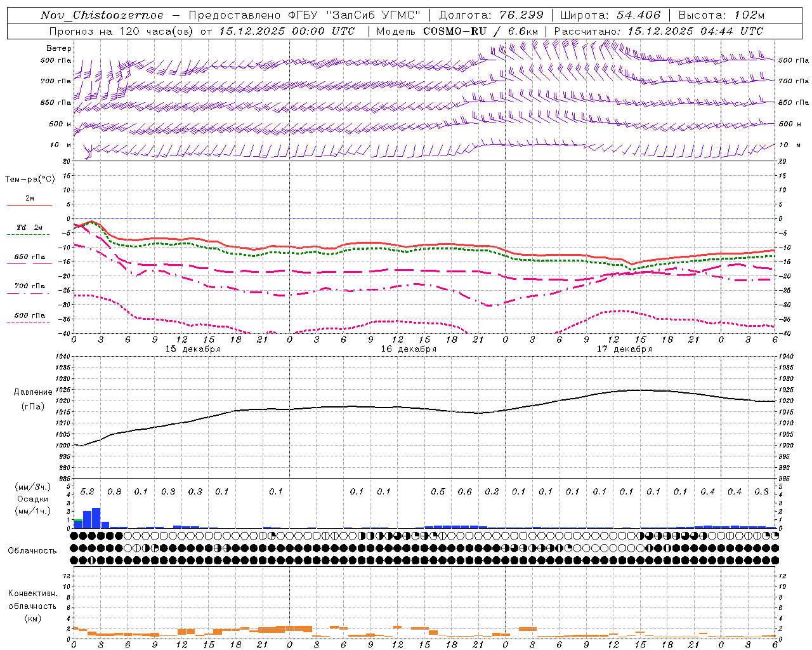Click the (мм/3ч.) unit label
Viewport: 812px width, 650px height.
pyautogui.click(x=32, y=487)
